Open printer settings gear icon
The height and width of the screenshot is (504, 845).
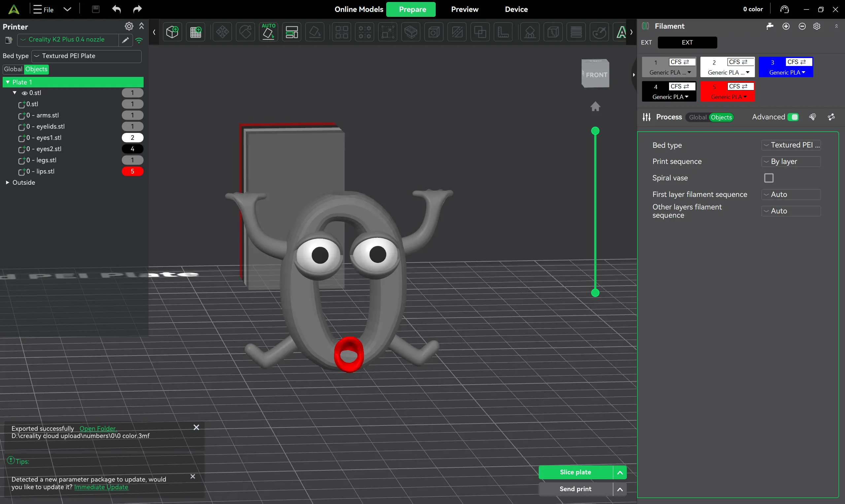(x=129, y=26)
